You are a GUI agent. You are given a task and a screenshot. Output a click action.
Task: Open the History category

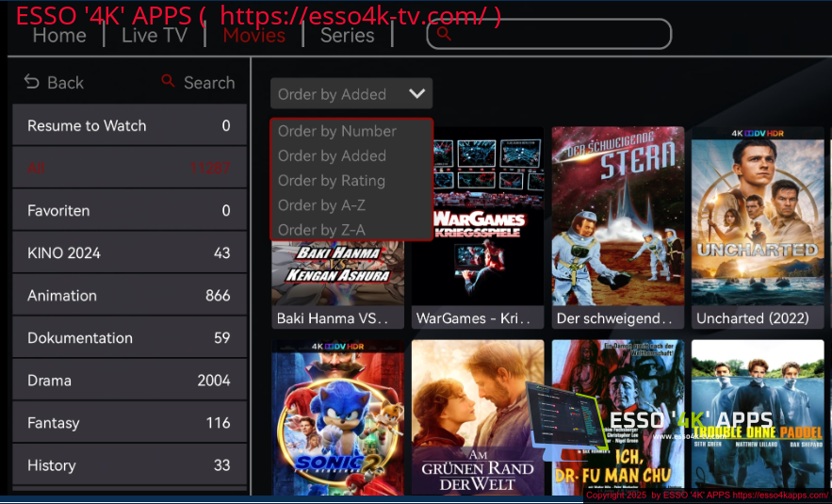[129, 464]
